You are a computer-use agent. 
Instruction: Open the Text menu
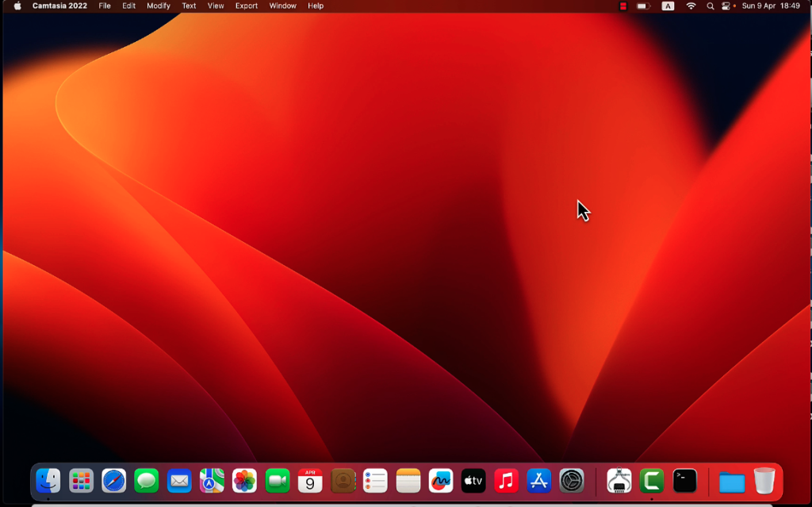189,6
